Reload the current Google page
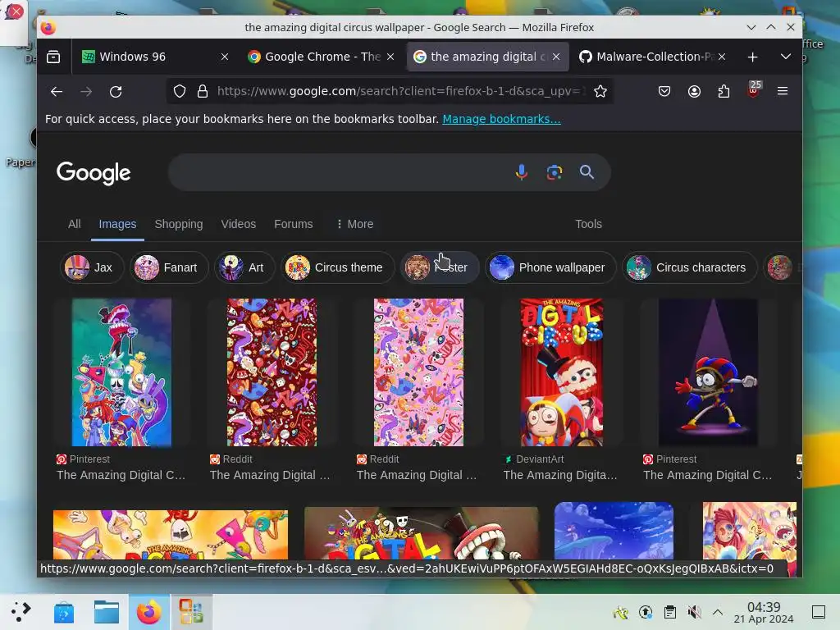The height and width of the screenshot is (630, 840). (116, 92)
